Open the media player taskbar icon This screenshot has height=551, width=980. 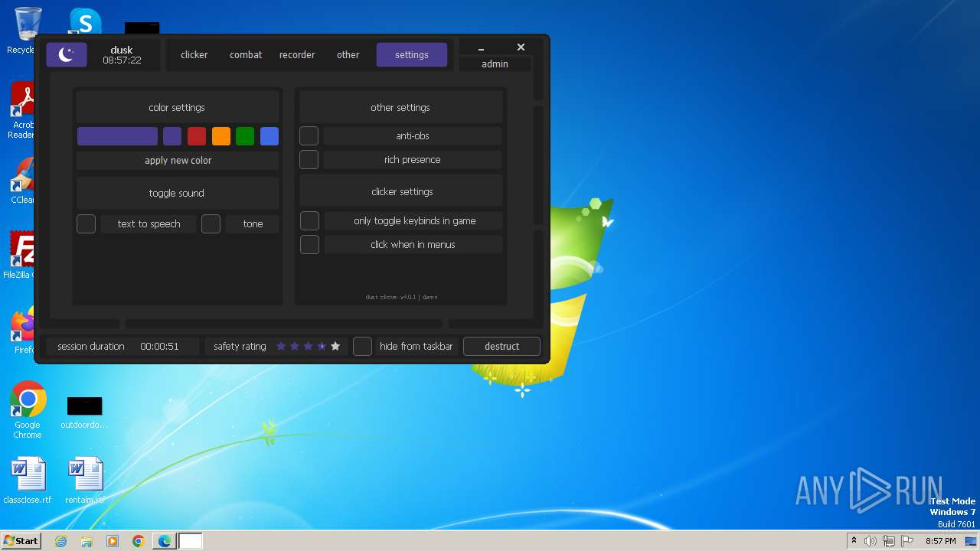click(113, 541)
